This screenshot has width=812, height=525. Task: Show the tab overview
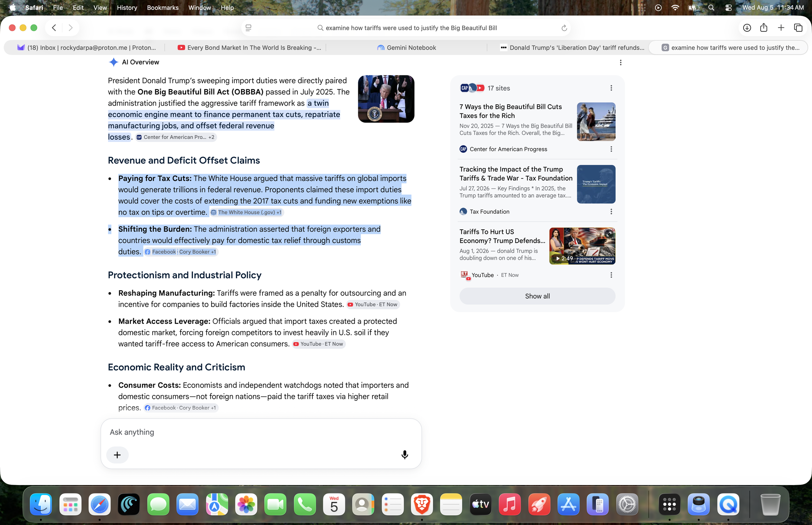(798, 28)
